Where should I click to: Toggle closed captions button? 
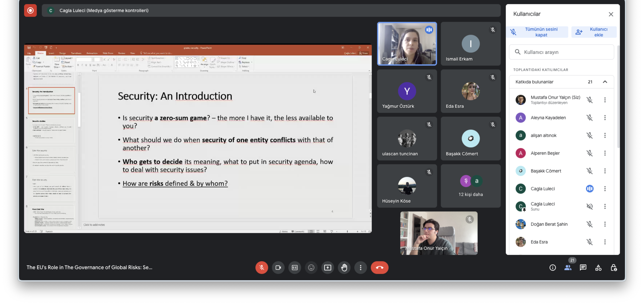pos(294,267)
